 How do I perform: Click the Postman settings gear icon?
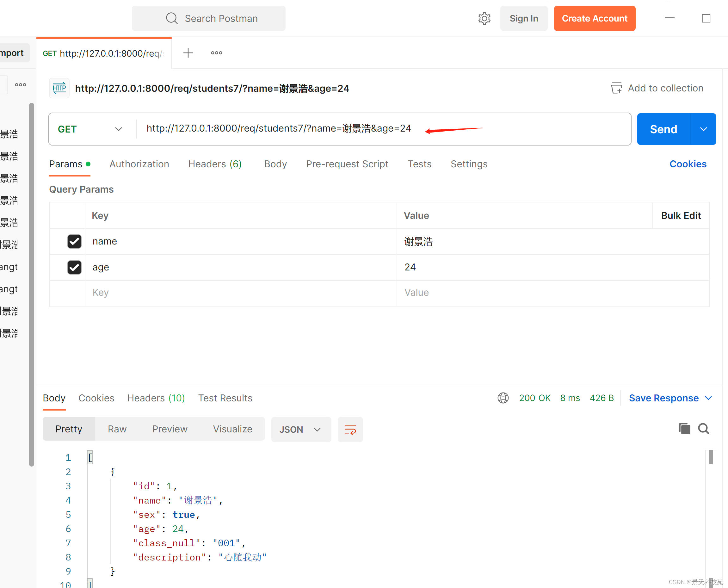[x=484, y=17]
